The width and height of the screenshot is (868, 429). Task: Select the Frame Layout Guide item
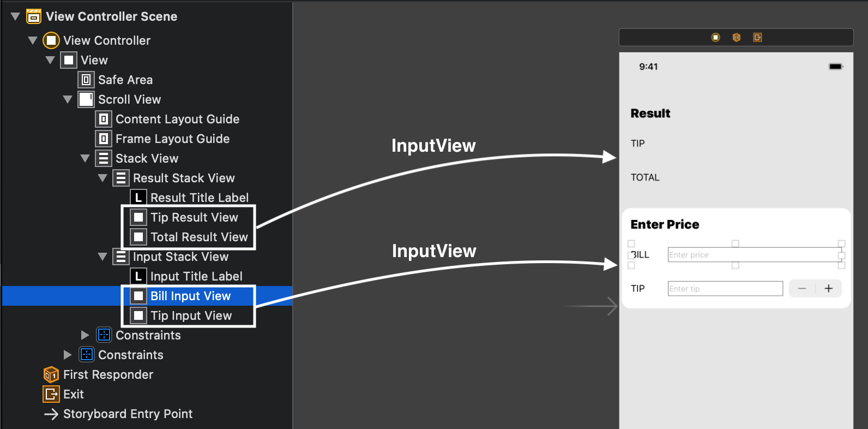(x=172, y=139)
